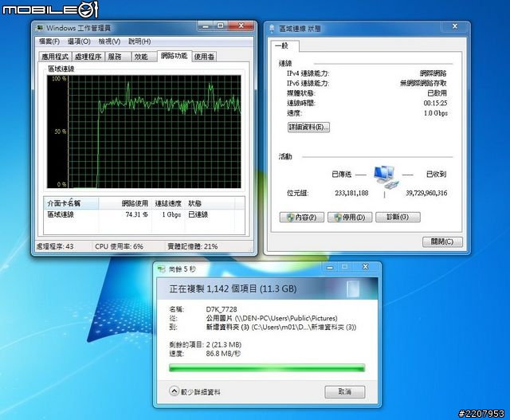This screenshot has width=510, height=420.
Task: Switch to the 使用者 tab
Action: 204,57
